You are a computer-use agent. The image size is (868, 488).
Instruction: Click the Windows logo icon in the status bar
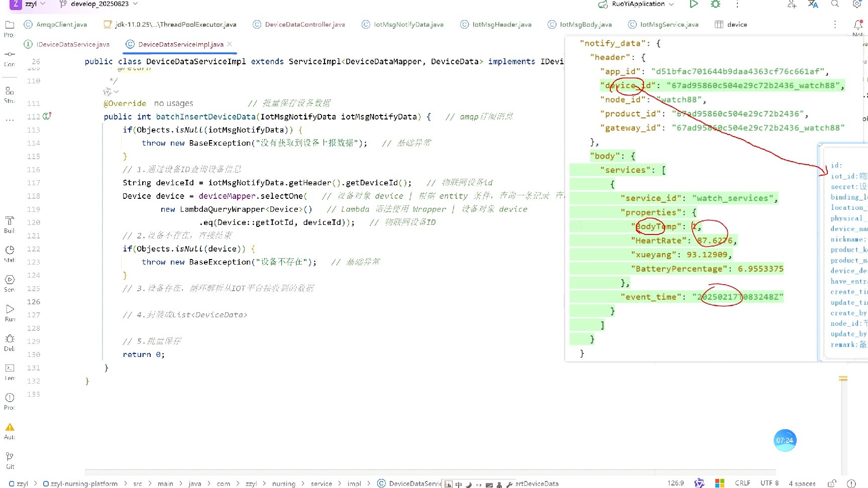point(720,483)
